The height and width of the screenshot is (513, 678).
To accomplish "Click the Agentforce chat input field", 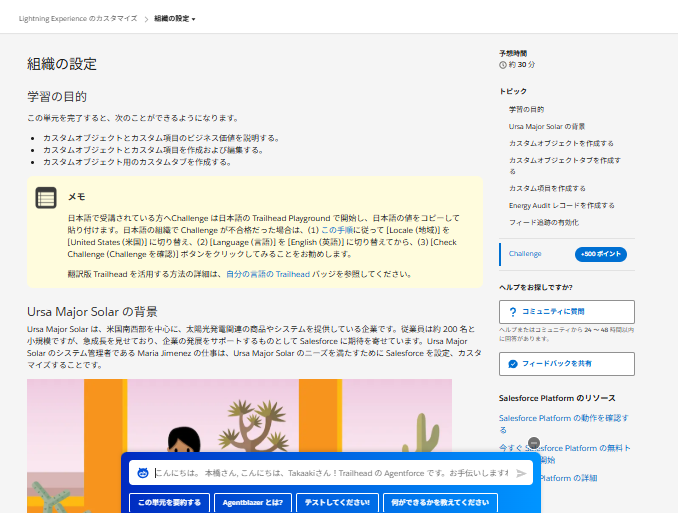I will (x=331, y=473).
